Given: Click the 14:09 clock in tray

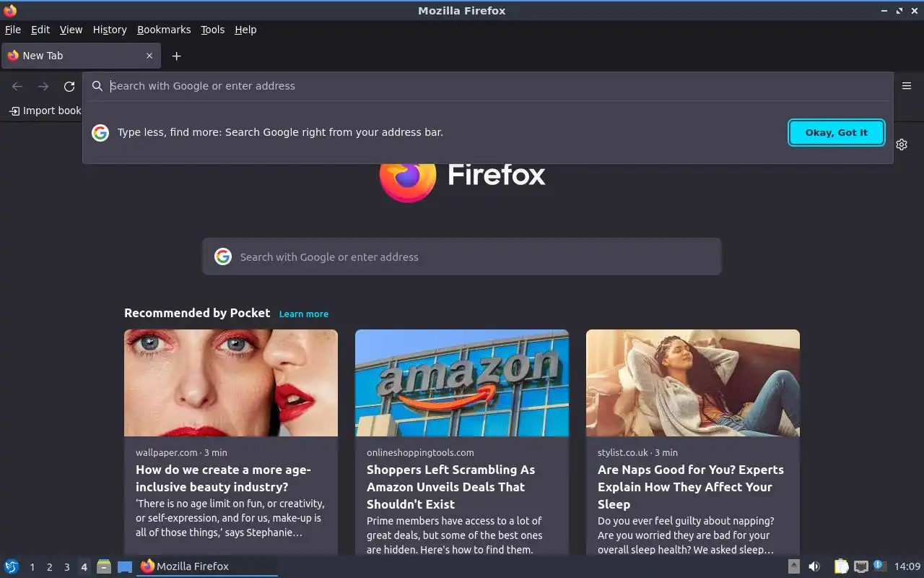Looking at the screenshot, I should click(907, 566).
